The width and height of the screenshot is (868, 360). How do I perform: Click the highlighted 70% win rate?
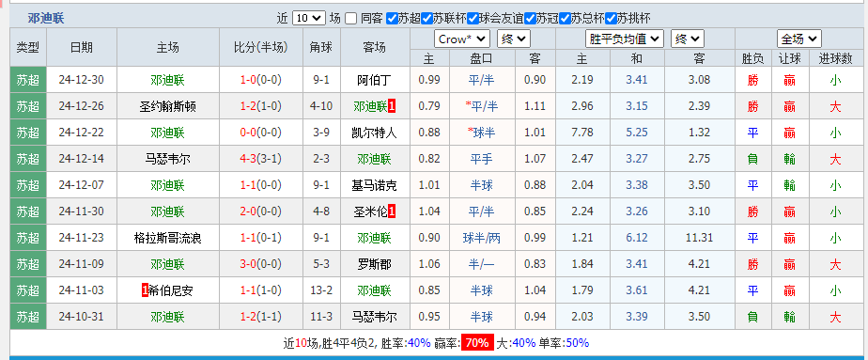(477, 343)
